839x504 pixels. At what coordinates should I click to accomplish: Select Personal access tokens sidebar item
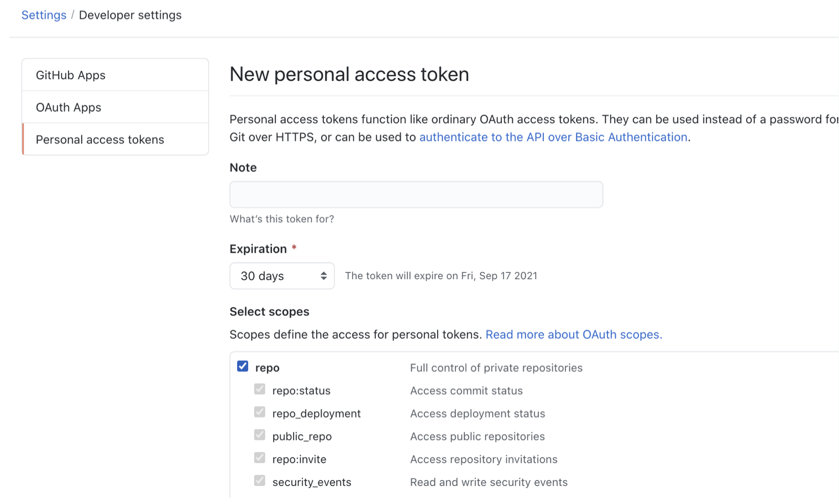[x=99, y=139]
